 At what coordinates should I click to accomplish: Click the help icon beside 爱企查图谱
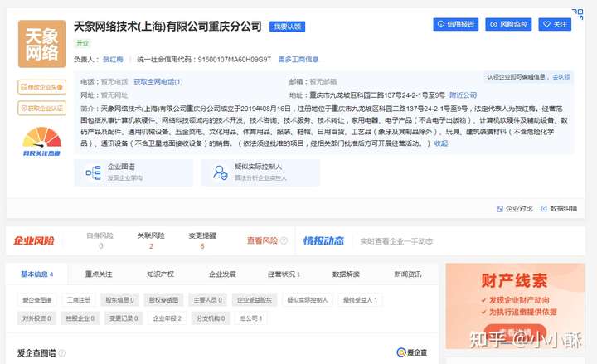tap(61, 353)
